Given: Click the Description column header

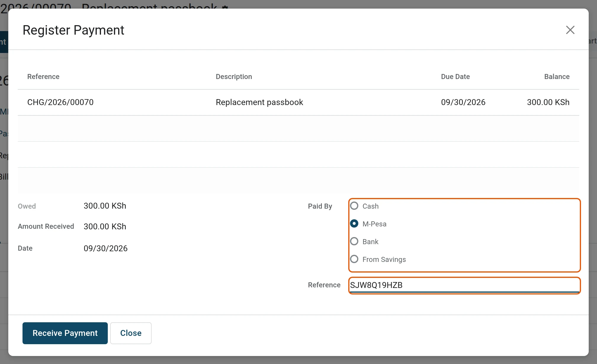Looking at the screenshot, I should (234, 77).
